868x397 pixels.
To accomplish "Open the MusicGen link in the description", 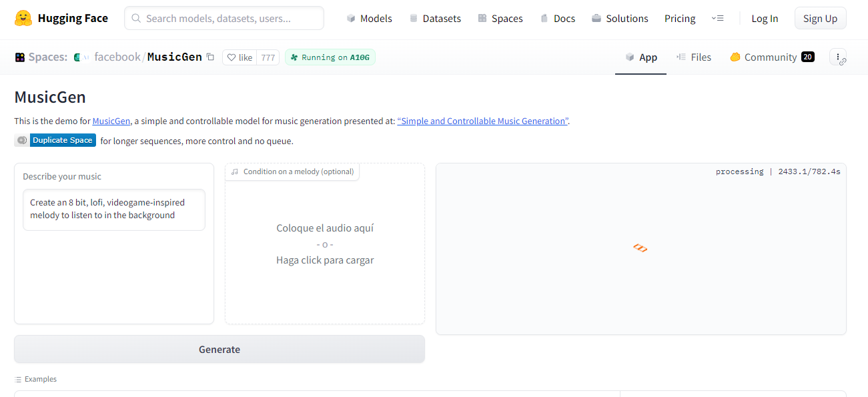I will [111, 121].
